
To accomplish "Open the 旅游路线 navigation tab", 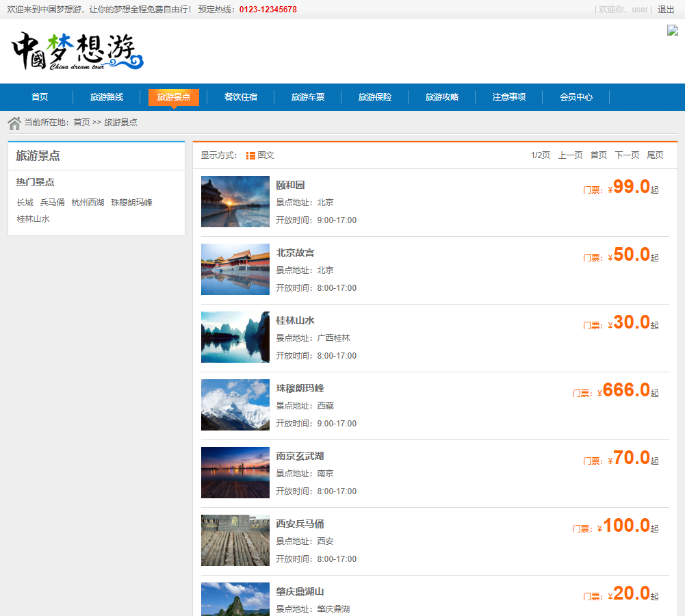I will click(x=107, y=97).
